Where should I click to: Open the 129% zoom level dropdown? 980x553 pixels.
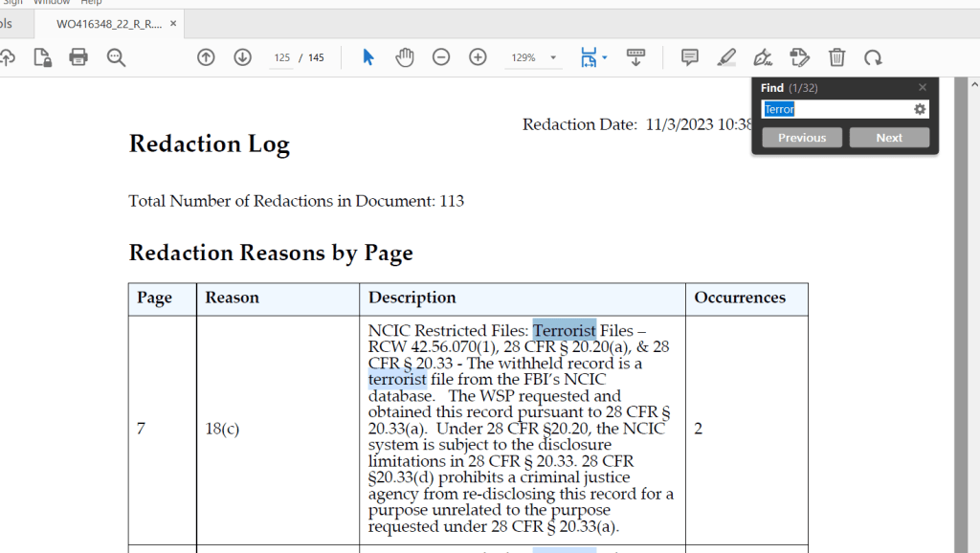[553, 58]
